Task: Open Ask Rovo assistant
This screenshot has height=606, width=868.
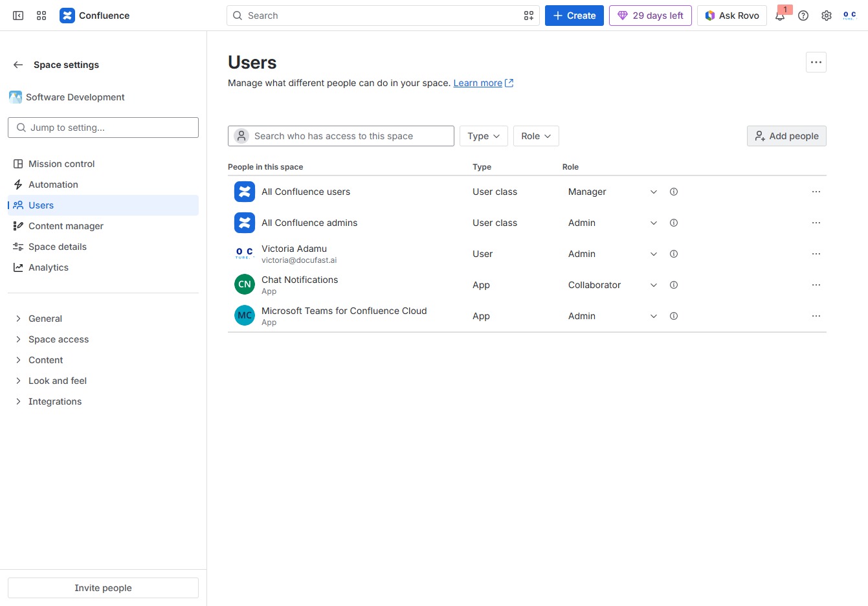Action: point(732,16)
